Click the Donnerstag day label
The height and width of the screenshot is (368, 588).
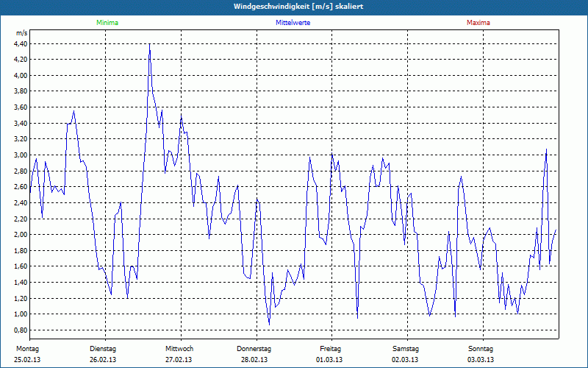[x=254, y=349]
